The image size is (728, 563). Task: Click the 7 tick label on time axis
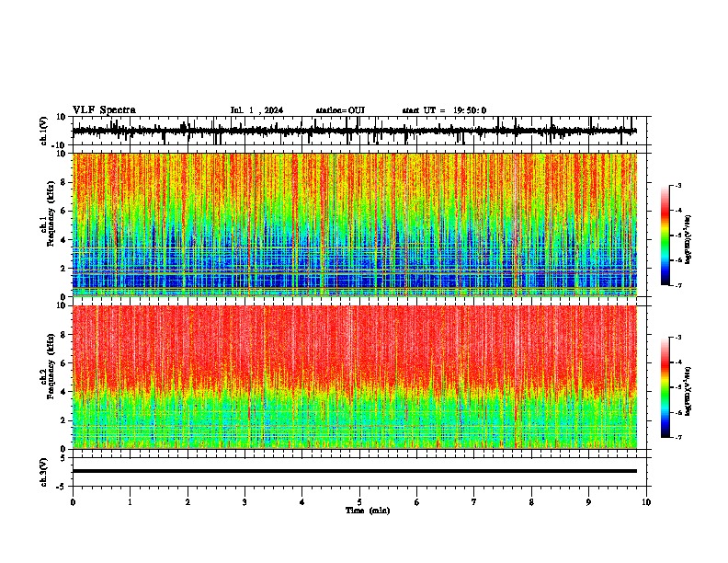click(x=474, y=502)
